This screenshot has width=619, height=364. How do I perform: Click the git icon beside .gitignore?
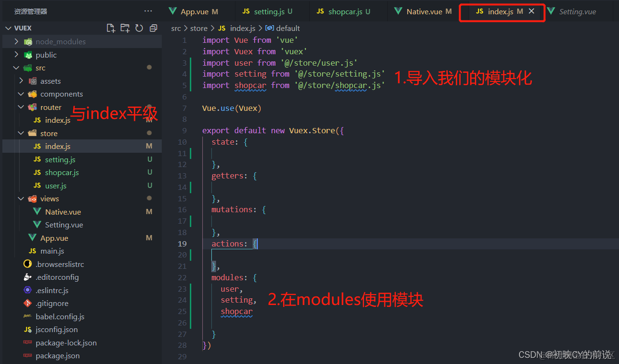coord(28,304)
